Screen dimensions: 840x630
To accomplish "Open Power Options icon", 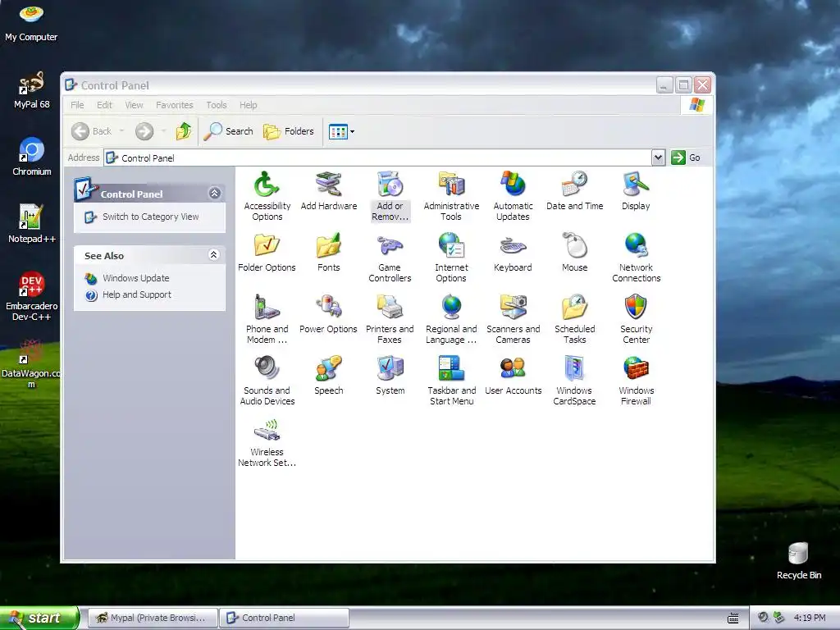I will tap(328, 314).
